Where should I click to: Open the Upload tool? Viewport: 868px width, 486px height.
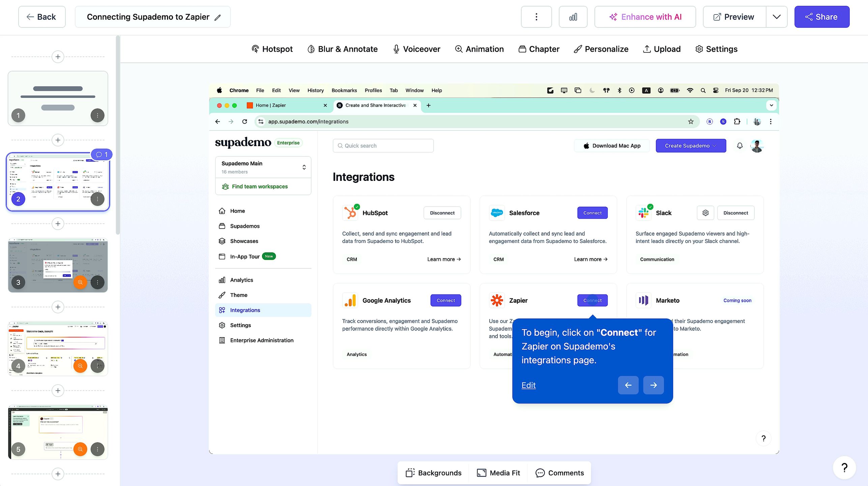point(662,49)
